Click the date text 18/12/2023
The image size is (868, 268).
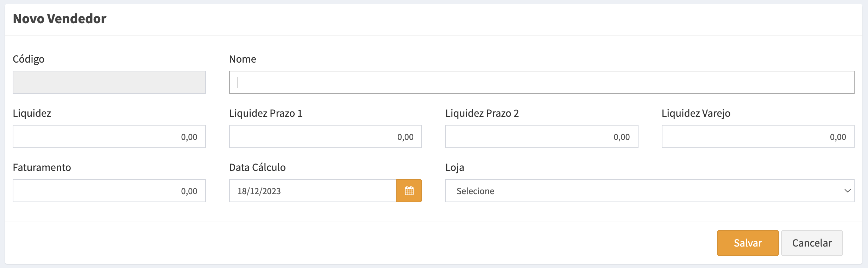(259, 191)
